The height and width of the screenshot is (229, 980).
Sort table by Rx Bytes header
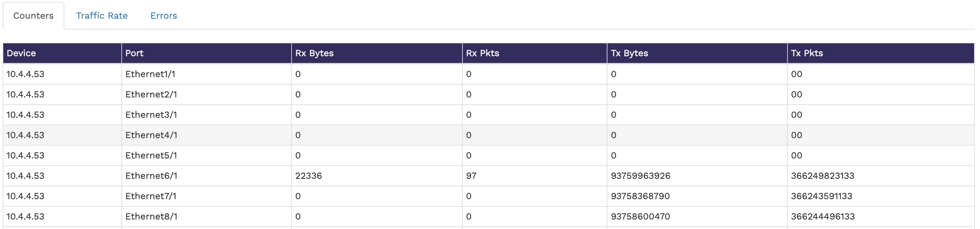point(314,53)
